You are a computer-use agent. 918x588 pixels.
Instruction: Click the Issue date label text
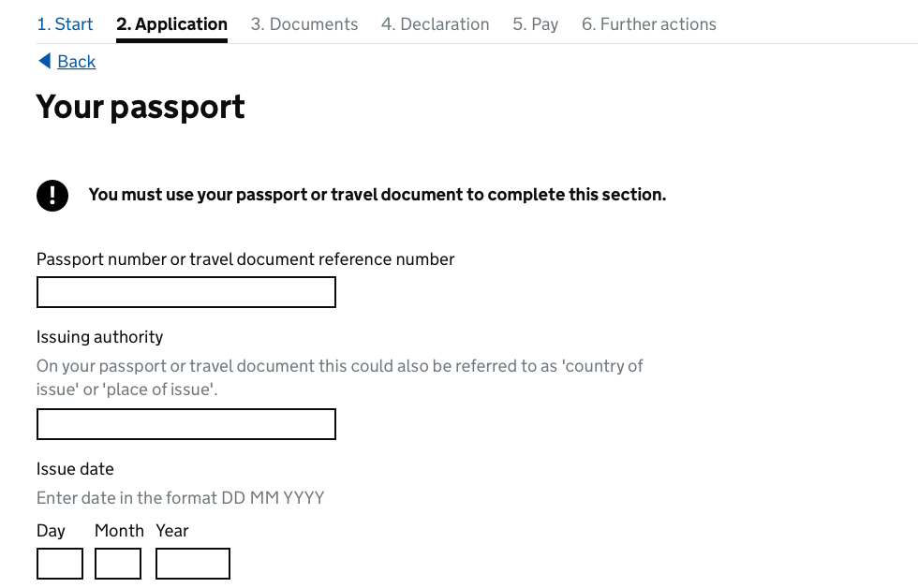pos(75,469)
